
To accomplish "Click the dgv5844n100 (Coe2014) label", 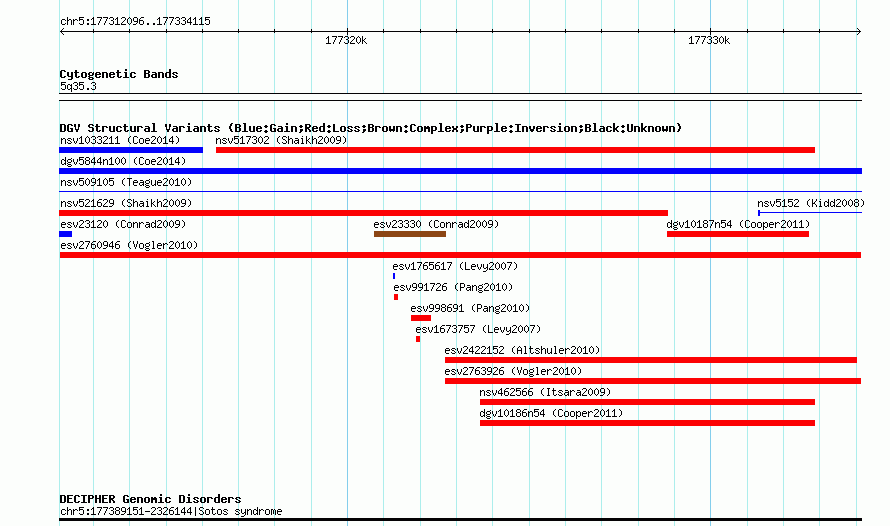I will tap(123, 161).
